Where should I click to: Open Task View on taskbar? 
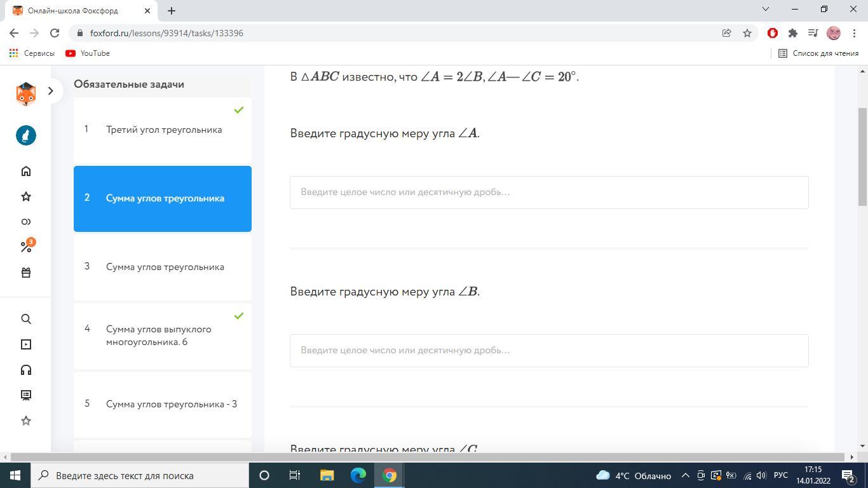click(295, 475)
